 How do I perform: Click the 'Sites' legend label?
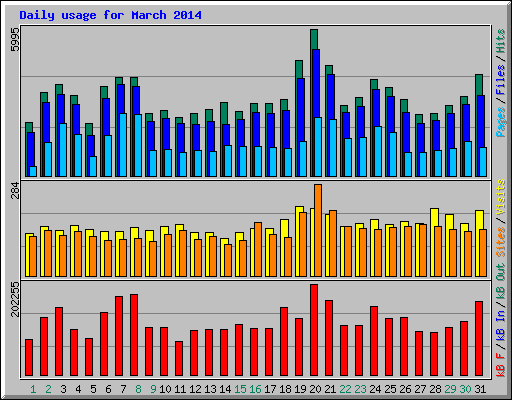pos(500,242)
